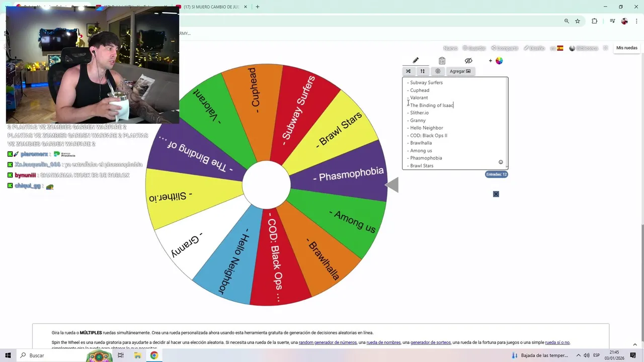
Task: Place cursor on 'Valorant' entry line
Action: (419, 98)
